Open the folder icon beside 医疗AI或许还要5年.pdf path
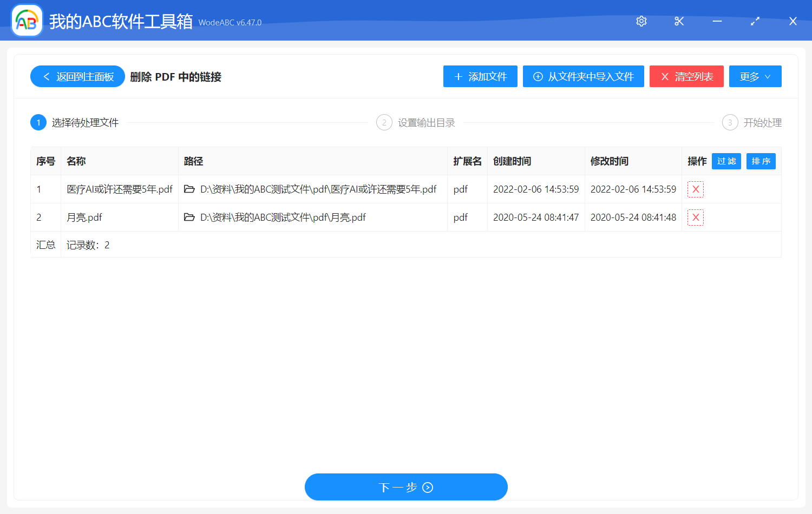812x514 pixels. click(188, 189)
